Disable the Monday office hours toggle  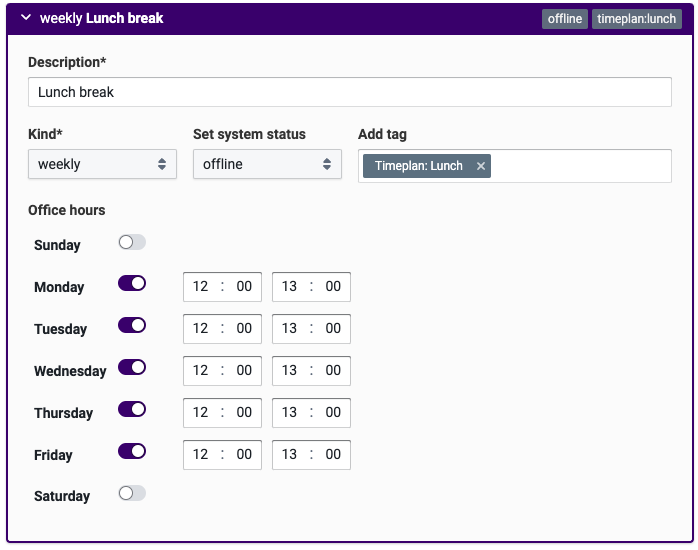tap(132, 284)
